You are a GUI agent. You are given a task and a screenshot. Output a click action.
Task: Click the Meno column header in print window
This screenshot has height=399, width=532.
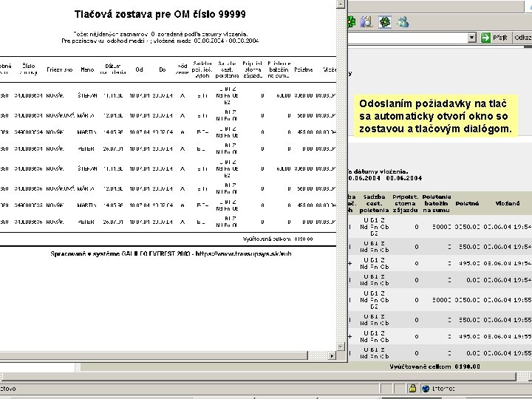click(x=87, y=69)
